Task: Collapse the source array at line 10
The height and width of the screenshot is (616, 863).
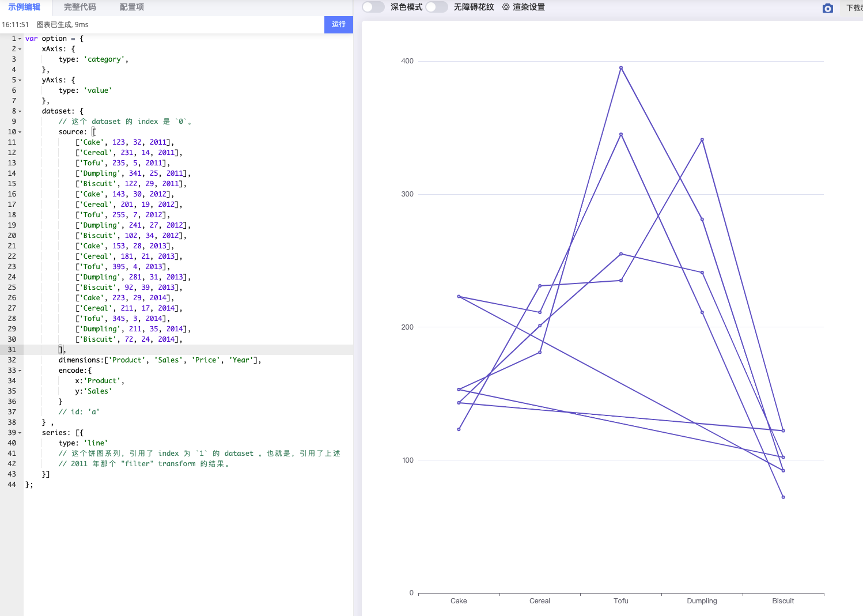Action: (19, 132)
